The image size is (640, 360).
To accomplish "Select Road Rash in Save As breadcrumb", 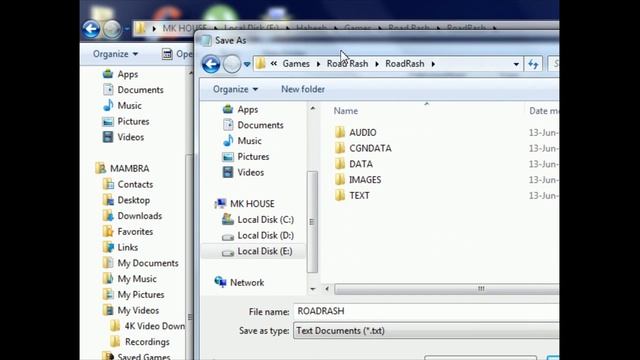I will pos(347,64).
